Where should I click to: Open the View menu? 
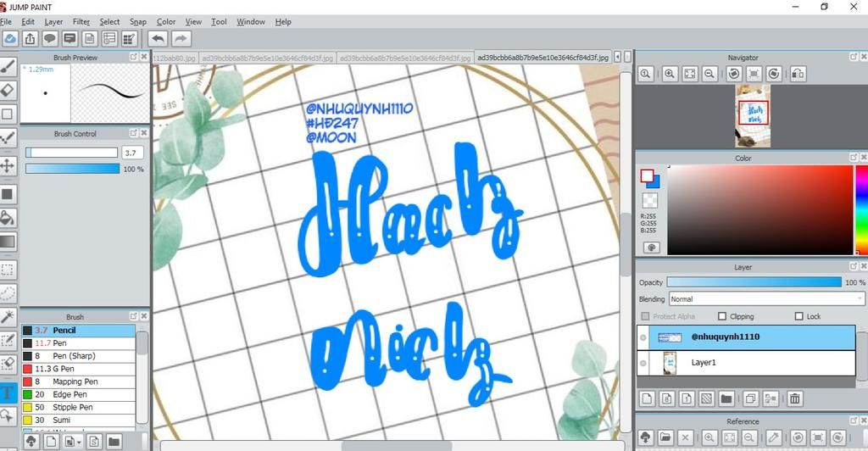(193, 21)
